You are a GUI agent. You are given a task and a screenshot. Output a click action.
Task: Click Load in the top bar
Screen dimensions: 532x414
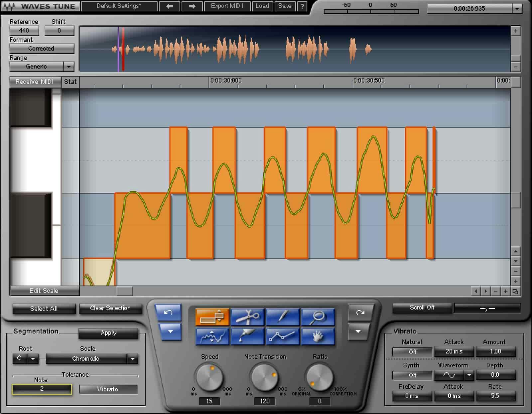tap(262, 6)
